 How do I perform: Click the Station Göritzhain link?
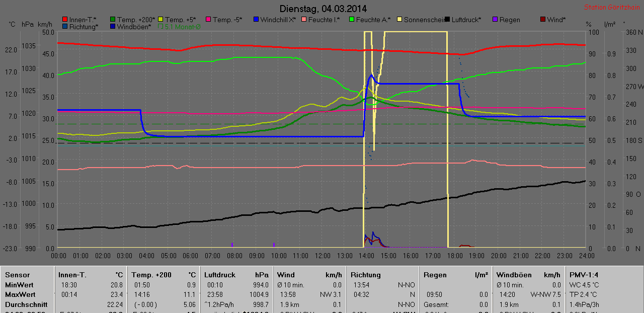612,8
